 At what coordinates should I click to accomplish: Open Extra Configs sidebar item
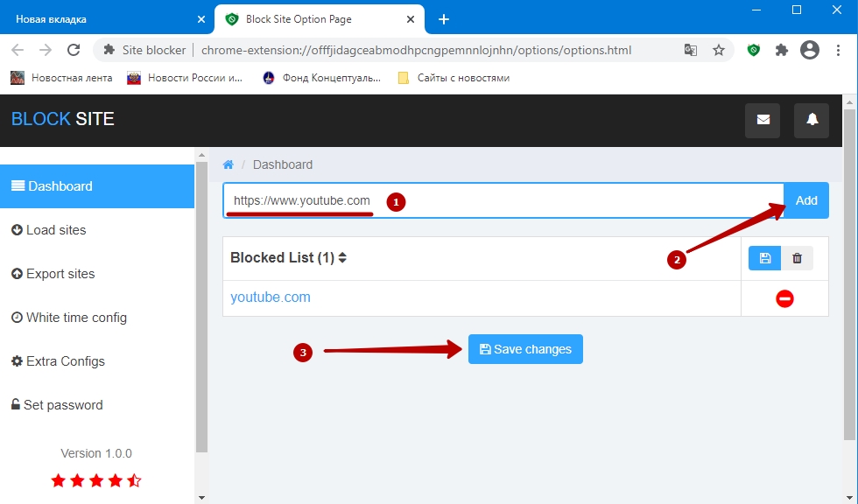65,361
